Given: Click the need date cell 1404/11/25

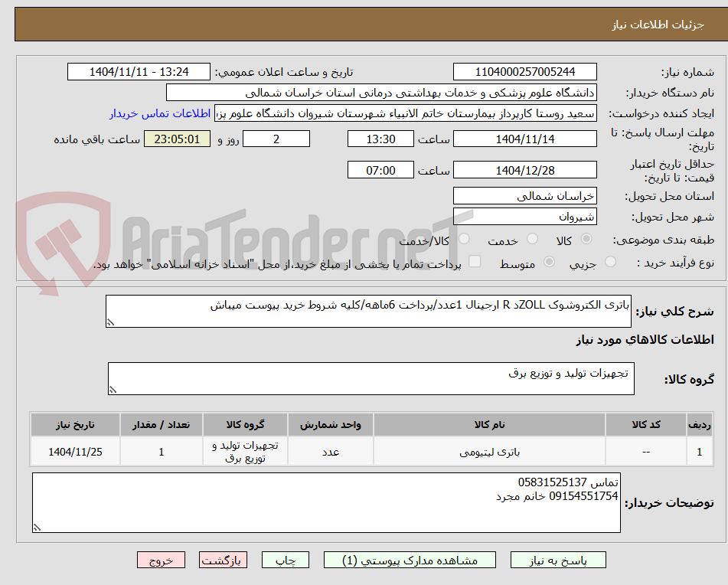Looking at the screenshot, I should click(x=75, y=452).
